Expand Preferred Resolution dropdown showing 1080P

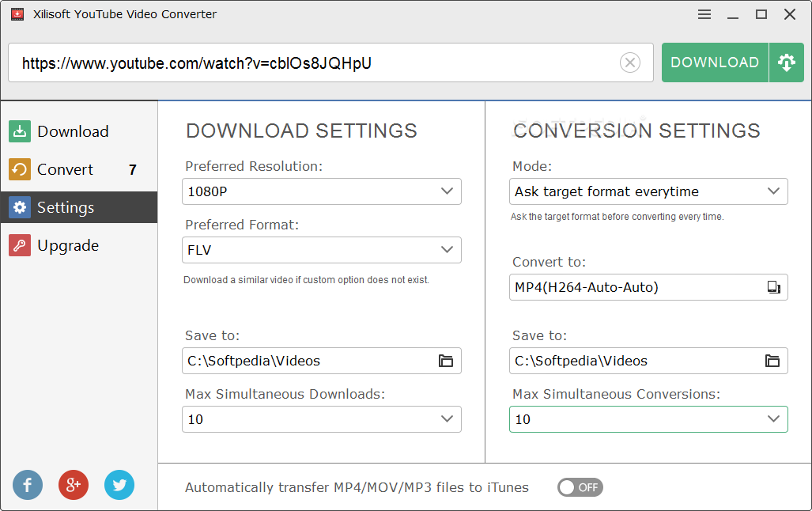point(322,191)
